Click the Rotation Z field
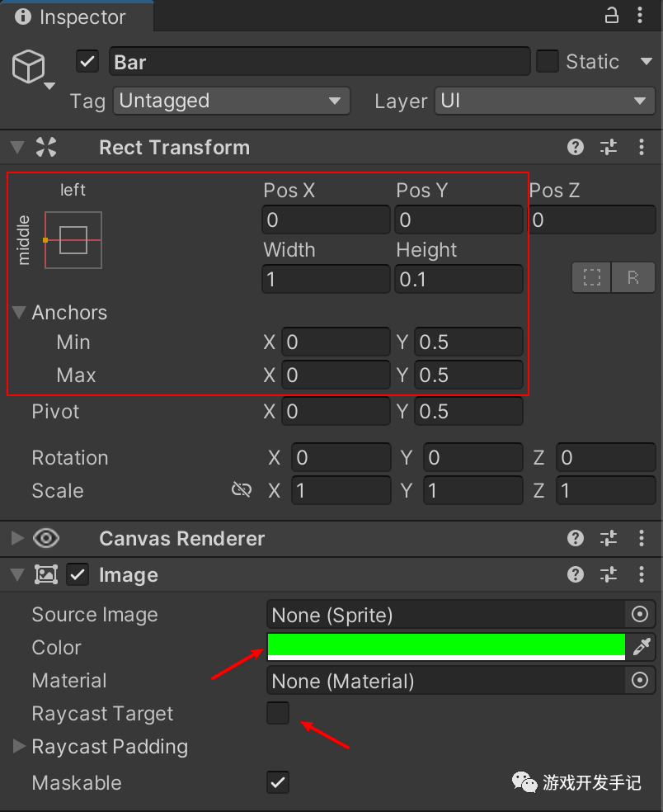Screen dimensions: 663x812 (606, 457)
